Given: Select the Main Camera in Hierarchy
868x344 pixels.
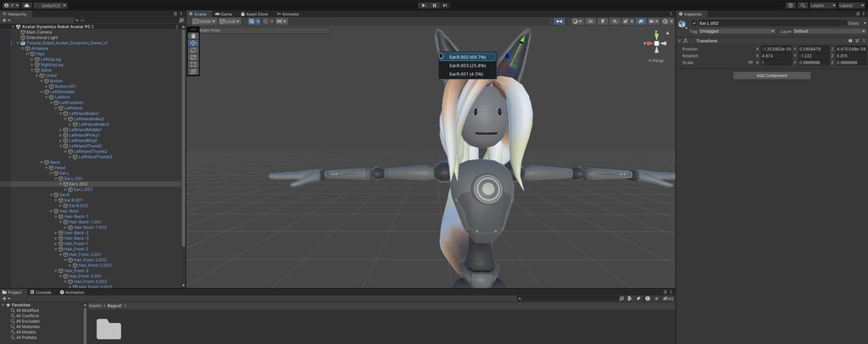Looking at the screenshot, I should coord(39,32).
